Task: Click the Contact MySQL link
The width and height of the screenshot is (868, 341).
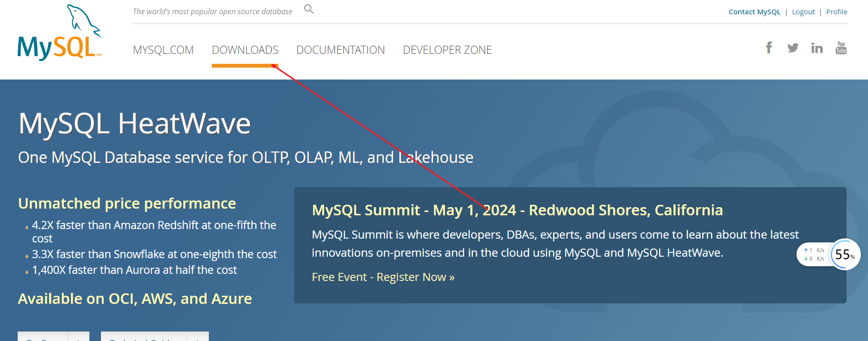Action: 754,12
